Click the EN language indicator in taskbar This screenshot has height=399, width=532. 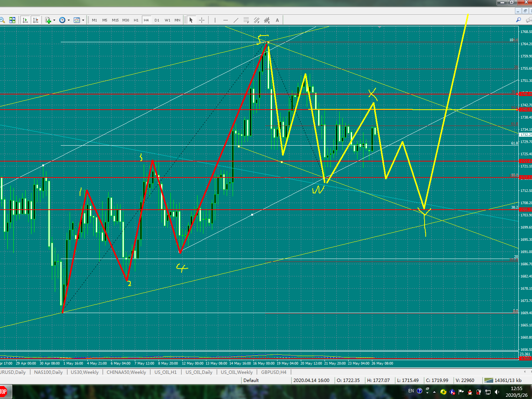[x=411, y=391]
